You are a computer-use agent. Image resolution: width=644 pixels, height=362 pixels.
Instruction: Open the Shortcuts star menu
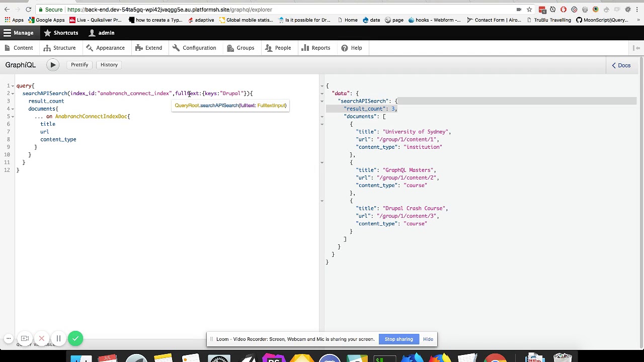pos(61,33)
